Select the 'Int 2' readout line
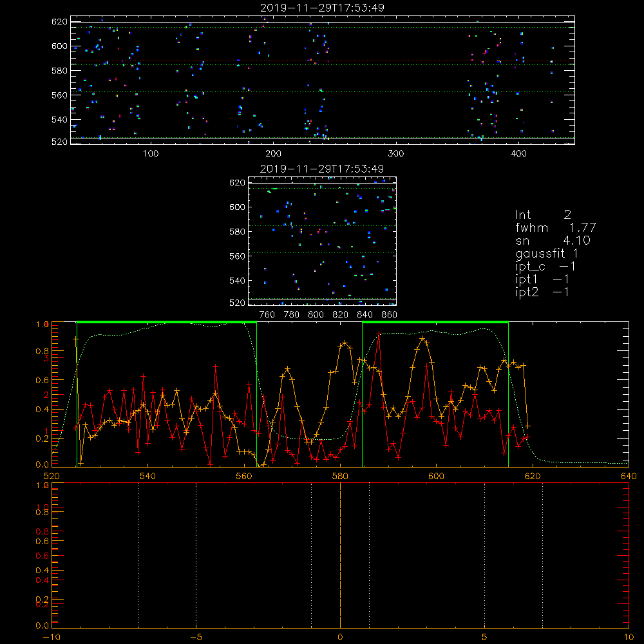The image size is (644, 644). click(543, 215)
